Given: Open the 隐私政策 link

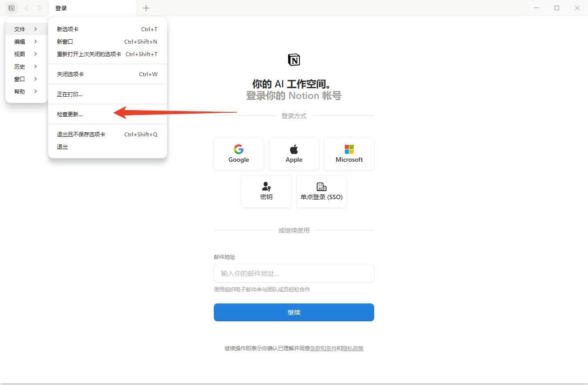Looking at the screenshot, I should [x=352, y=348].
